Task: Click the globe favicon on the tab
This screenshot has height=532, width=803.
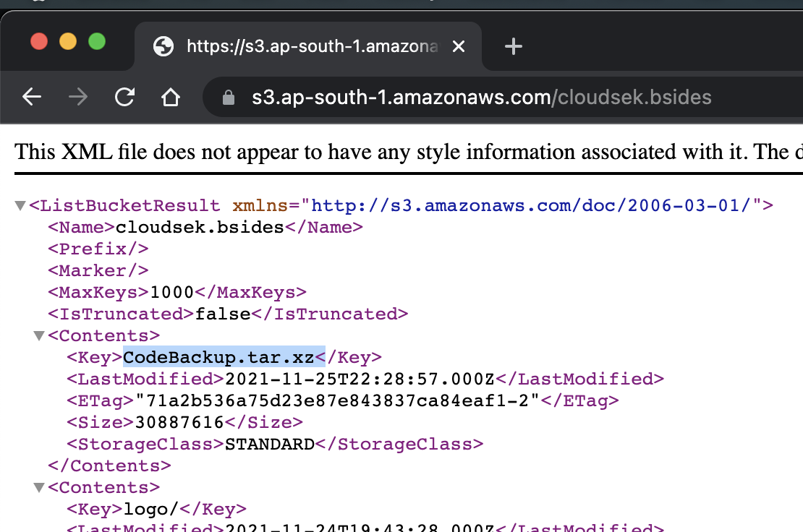Action: [163, 46]
